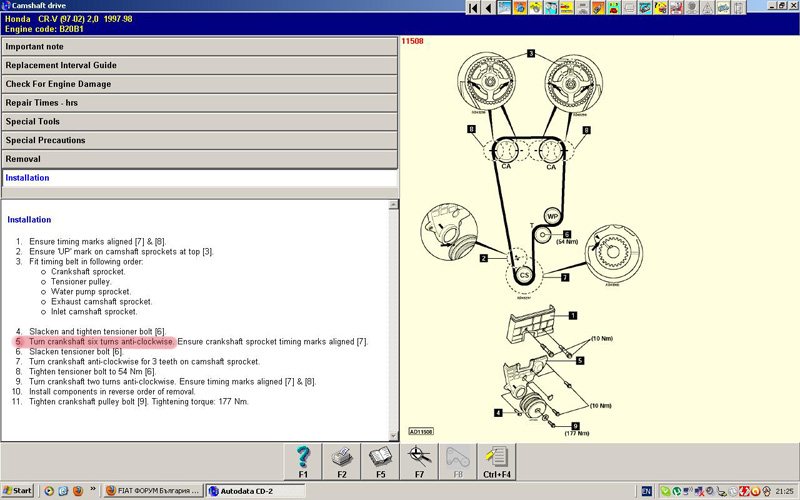Click the F1 help question mark button
This screenshot has width=800, height=500.
[x=303, y=462]
